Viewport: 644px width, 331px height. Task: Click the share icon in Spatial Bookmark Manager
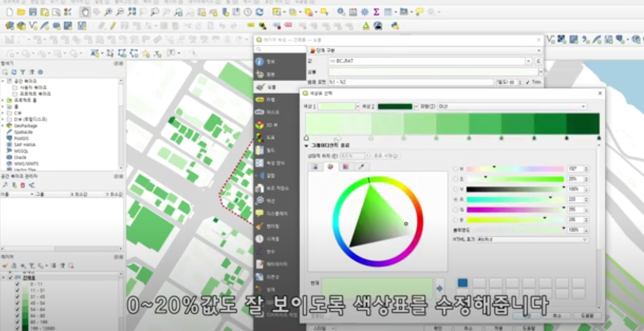[31, 185]
